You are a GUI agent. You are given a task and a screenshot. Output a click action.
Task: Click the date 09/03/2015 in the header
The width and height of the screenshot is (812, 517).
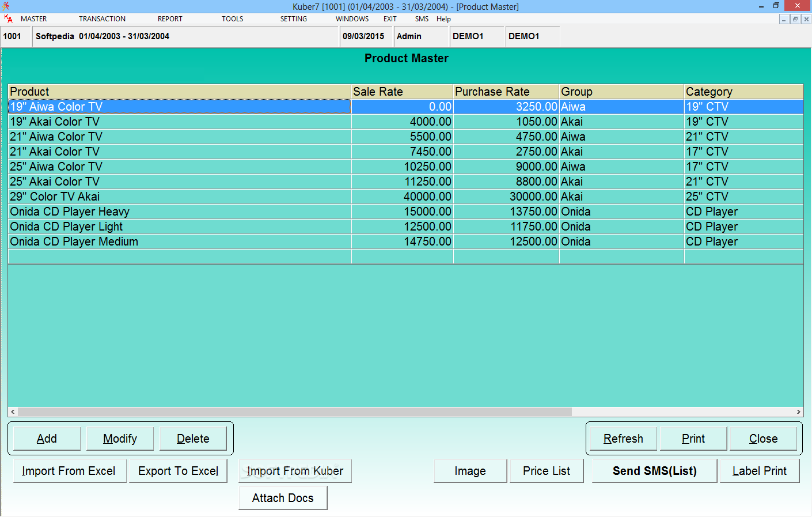[x=366, y=36]
